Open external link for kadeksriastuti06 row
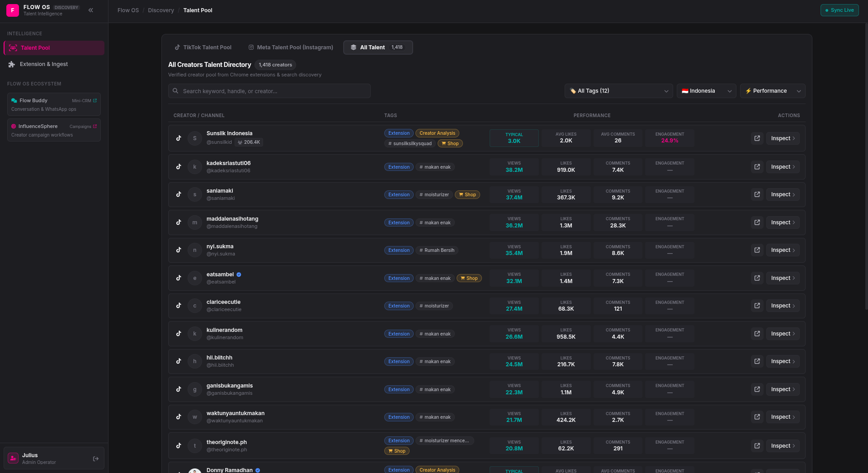Screen dimensions: 868x473 757,167
